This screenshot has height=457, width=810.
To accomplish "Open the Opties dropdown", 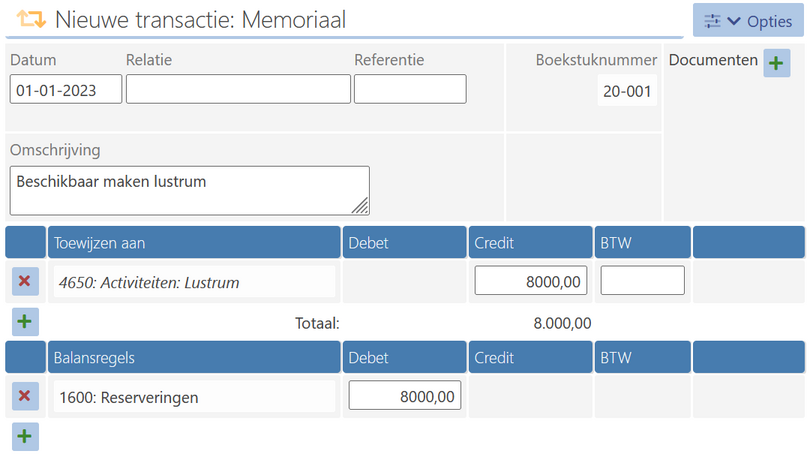I will [748, 21].
